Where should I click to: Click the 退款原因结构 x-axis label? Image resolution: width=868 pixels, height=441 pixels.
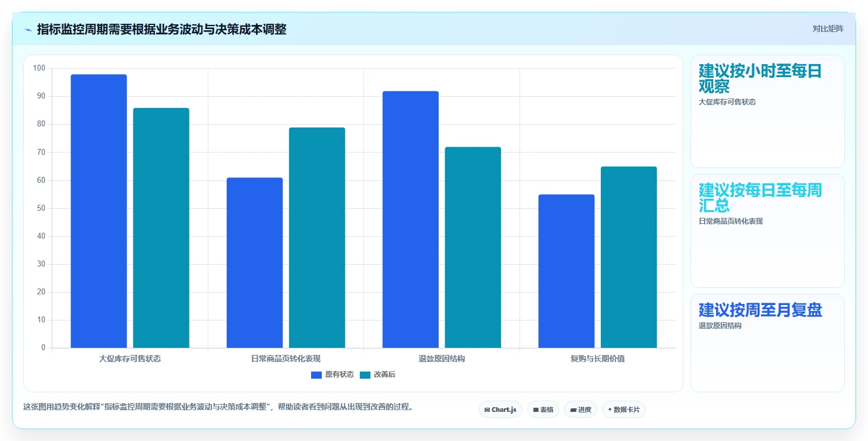click(x=442, y=358)
